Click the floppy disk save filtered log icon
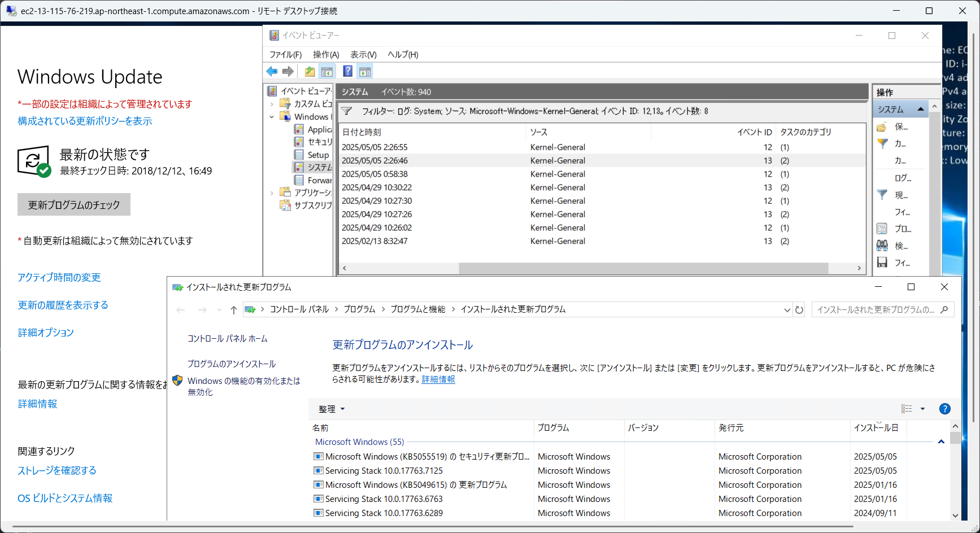 (x=882, y=263)
